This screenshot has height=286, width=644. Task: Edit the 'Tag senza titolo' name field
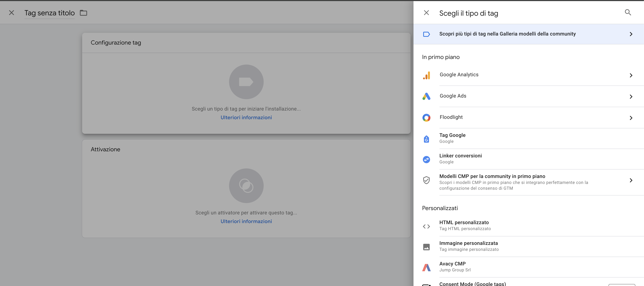coord(50,13)
